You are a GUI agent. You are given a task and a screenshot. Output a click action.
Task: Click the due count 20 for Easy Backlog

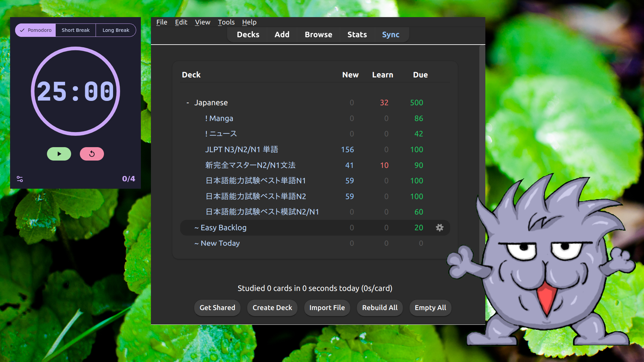point(419,228)
